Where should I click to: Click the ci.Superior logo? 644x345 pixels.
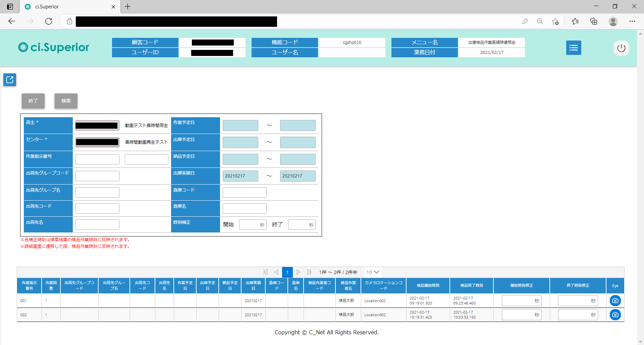(54, 47)
